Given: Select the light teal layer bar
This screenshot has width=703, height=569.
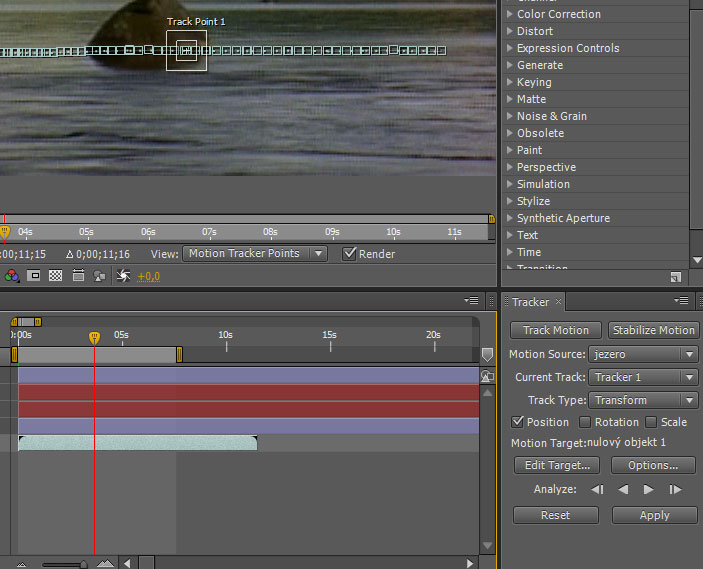Looking at the screenshot, I should pyautogui.click(x=138, y=443).
